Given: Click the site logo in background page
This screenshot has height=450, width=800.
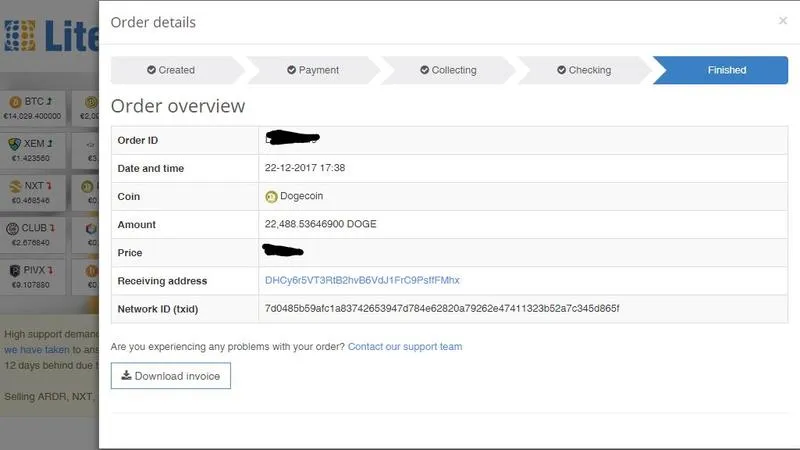Looking at the screenshot, I should coord(51,36).
